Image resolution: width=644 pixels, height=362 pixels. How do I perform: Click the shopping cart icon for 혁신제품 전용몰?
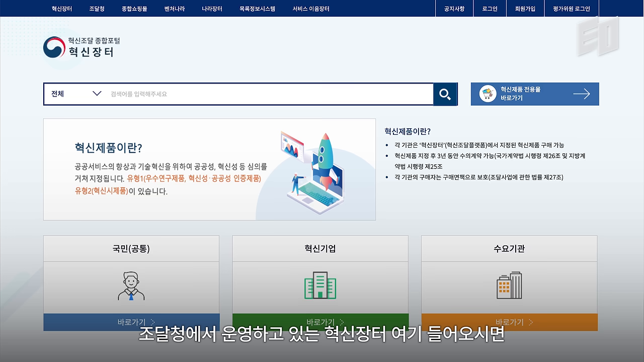(488, 94)
